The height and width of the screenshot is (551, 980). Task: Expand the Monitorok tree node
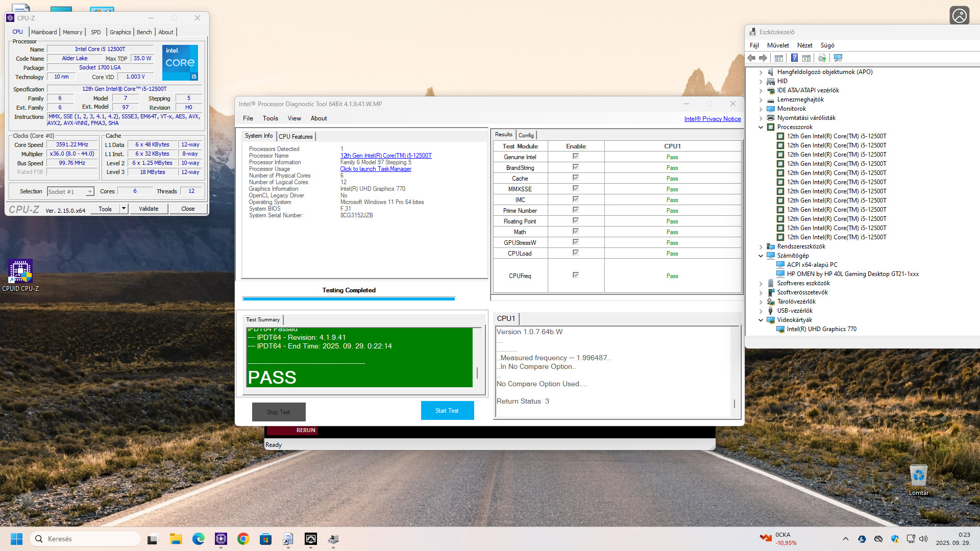[x=761, y=109]
